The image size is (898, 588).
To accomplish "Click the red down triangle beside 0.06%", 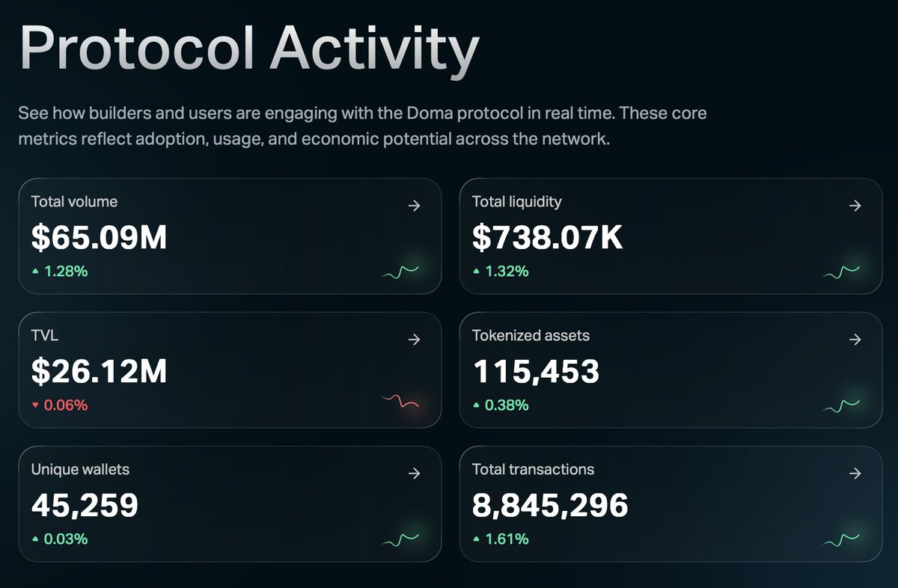I will pos(35,405).
